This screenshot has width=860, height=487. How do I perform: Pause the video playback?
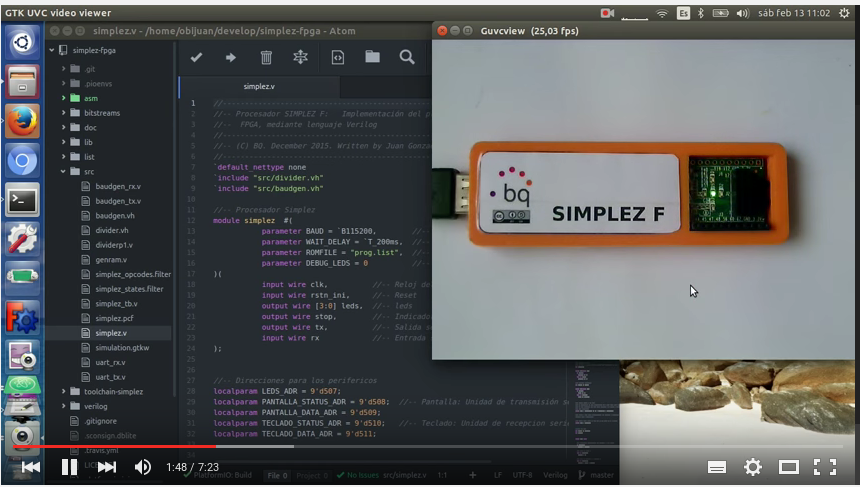[69, 467]
